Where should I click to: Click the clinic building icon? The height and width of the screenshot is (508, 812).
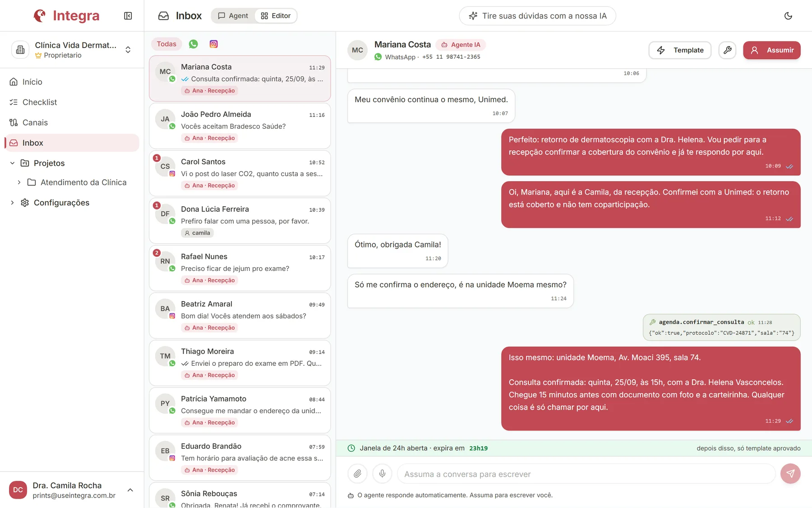click(20, 50)
